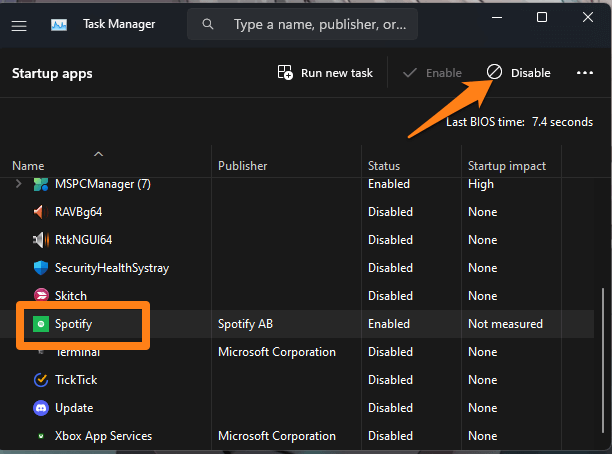Sort by Startup impact column
This screenshot has width=612, height=454.
pos(505,165)
